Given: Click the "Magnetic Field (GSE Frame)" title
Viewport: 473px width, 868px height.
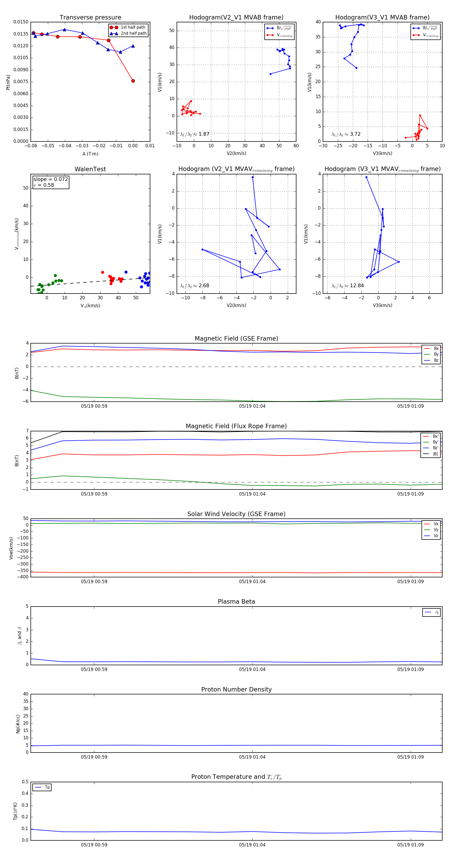Looking at the screenshot, I should [236, 339].
